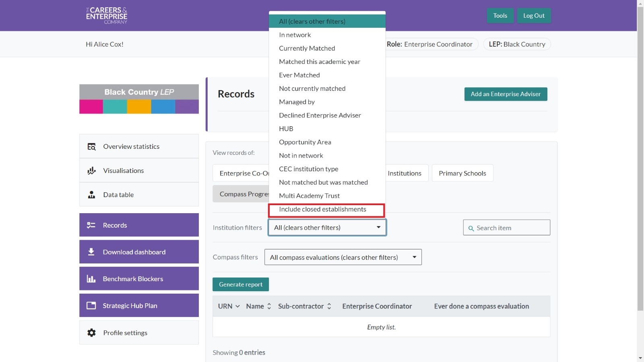
Task: Choose 'Currently Matched' from filter list
Action: click(307, 48)
